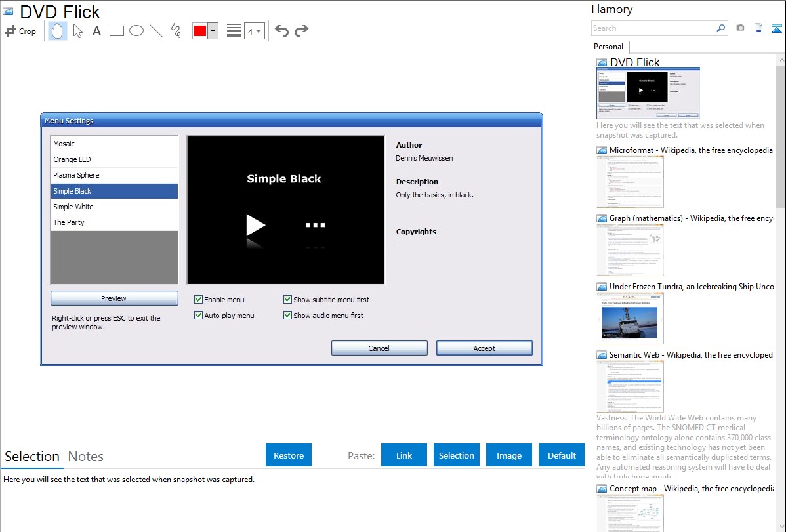Toggle Show subtitle menu first checkbox

coord(288,300)
